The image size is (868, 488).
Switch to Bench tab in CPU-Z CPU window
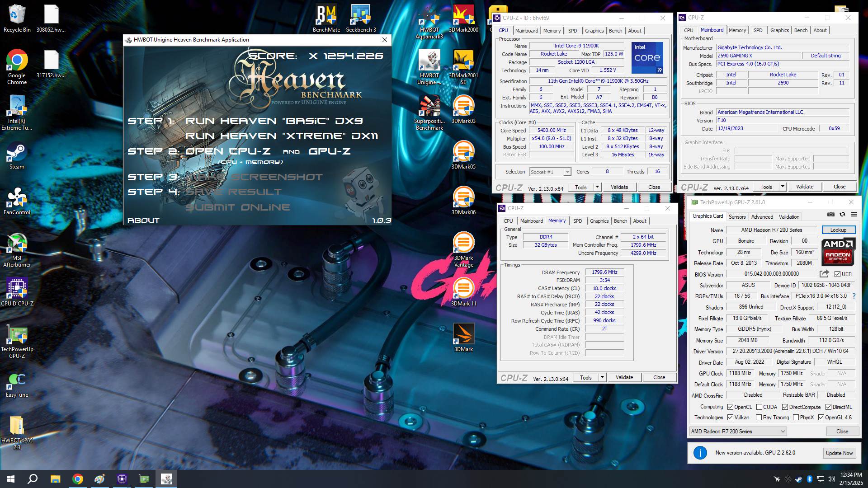point(615,31)
